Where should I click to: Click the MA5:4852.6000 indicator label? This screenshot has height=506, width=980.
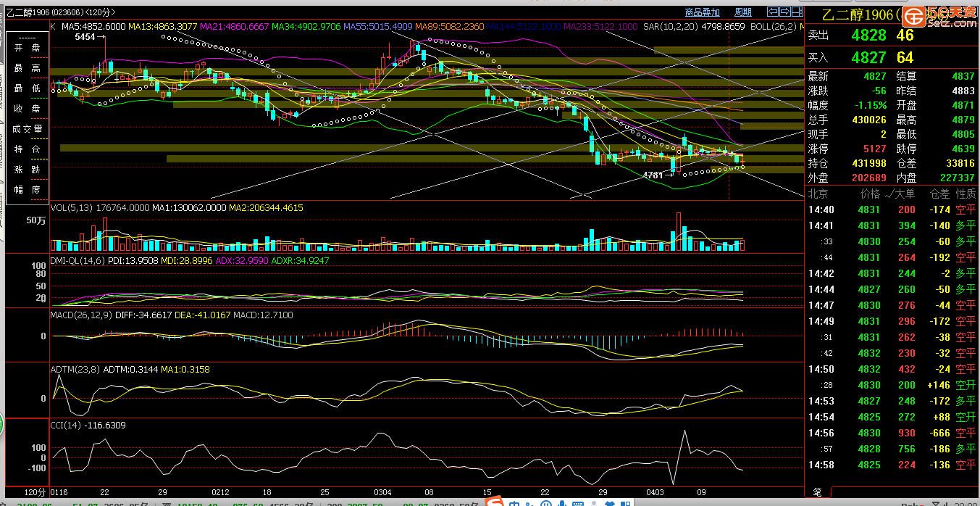coord(93,26)
